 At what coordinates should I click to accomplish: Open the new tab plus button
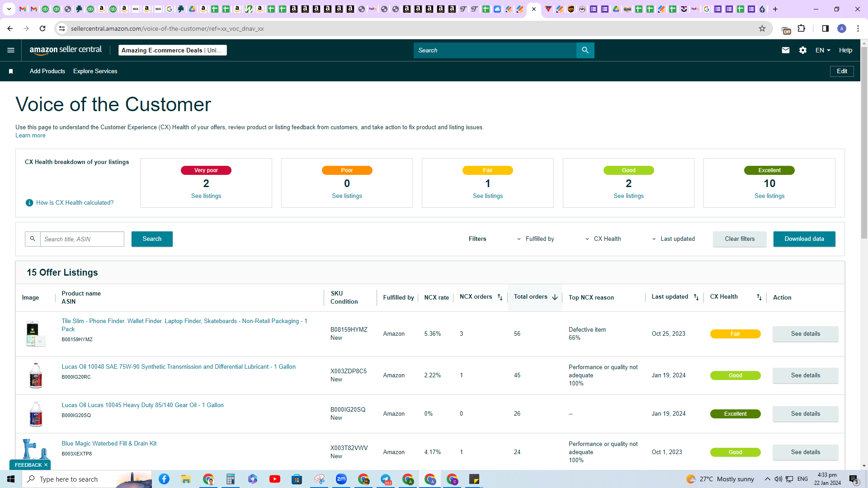pos(775,9)
